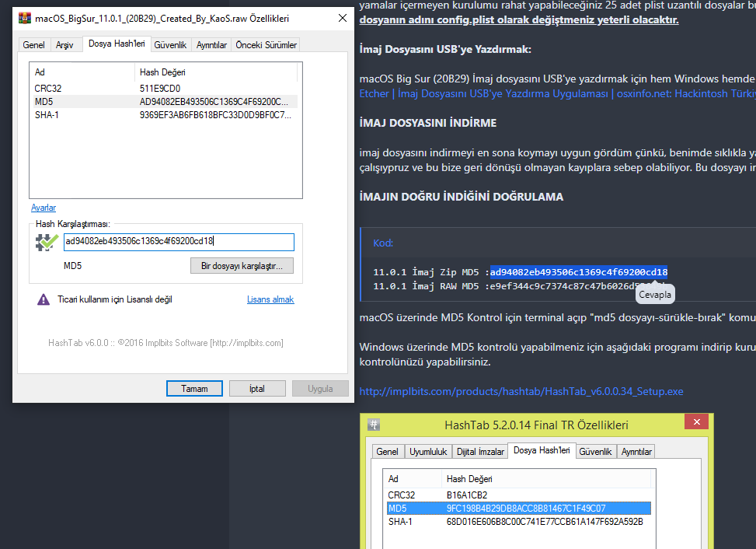The height and width of the screenshot is (549, 756).
Task: Click the HashTab v6.0.0 Implbits copyright text
Action: [x=165, y=343]
